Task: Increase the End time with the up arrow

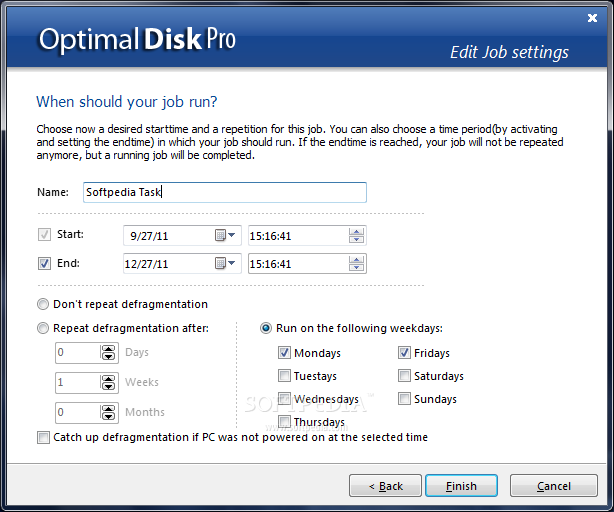Action: pyautogui.click(x=356, y=260)
